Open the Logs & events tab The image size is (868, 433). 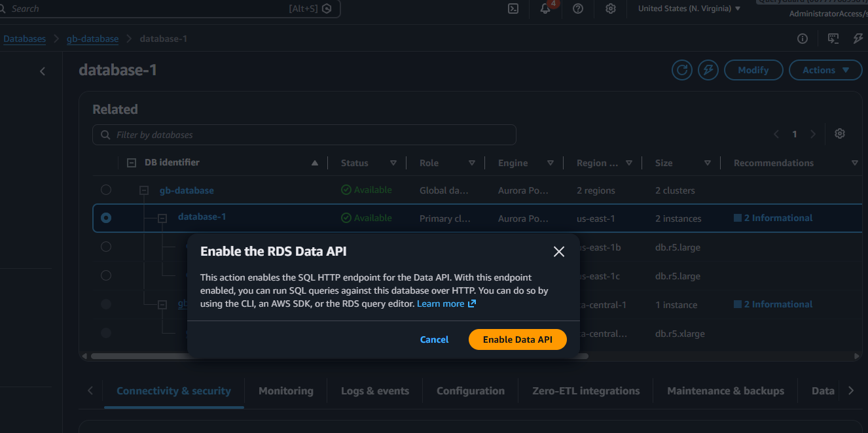(x=375, y=391)
